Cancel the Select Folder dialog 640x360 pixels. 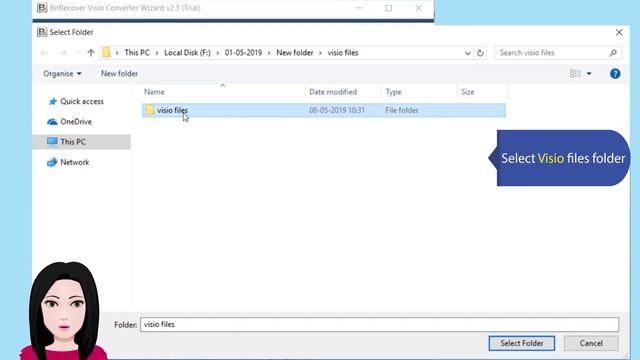(x=591, y=343)
